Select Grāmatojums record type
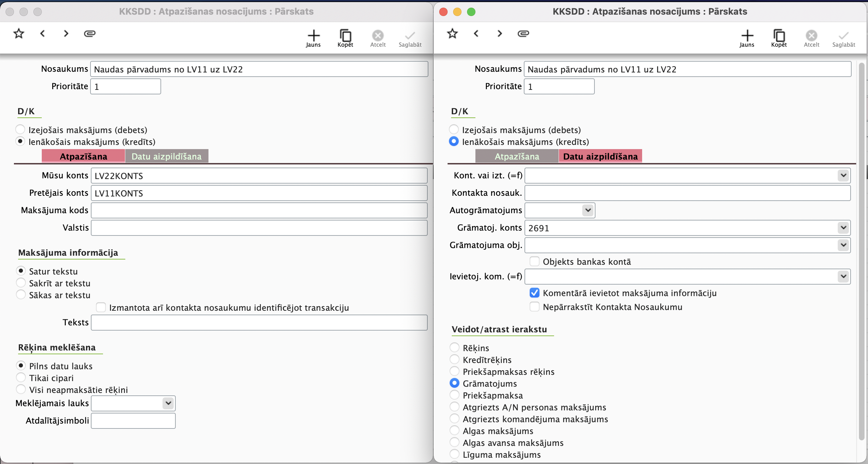The image size is (868, 464). point(455,383)
